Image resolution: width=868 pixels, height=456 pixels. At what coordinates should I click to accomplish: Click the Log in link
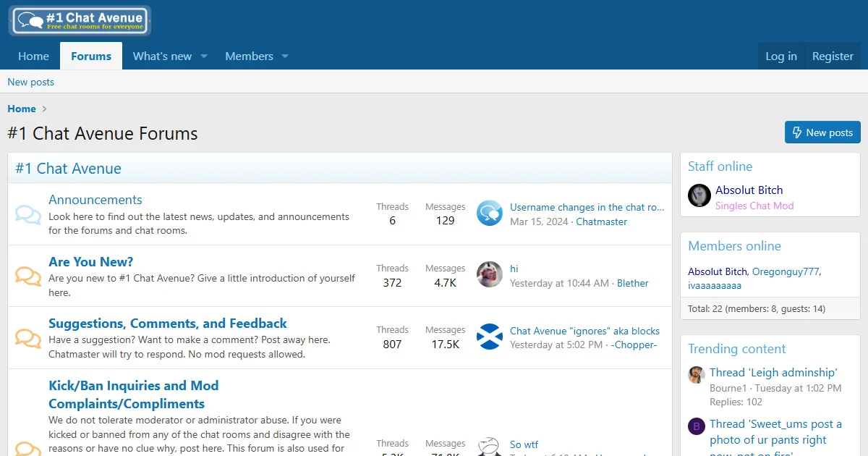point(781,56)
